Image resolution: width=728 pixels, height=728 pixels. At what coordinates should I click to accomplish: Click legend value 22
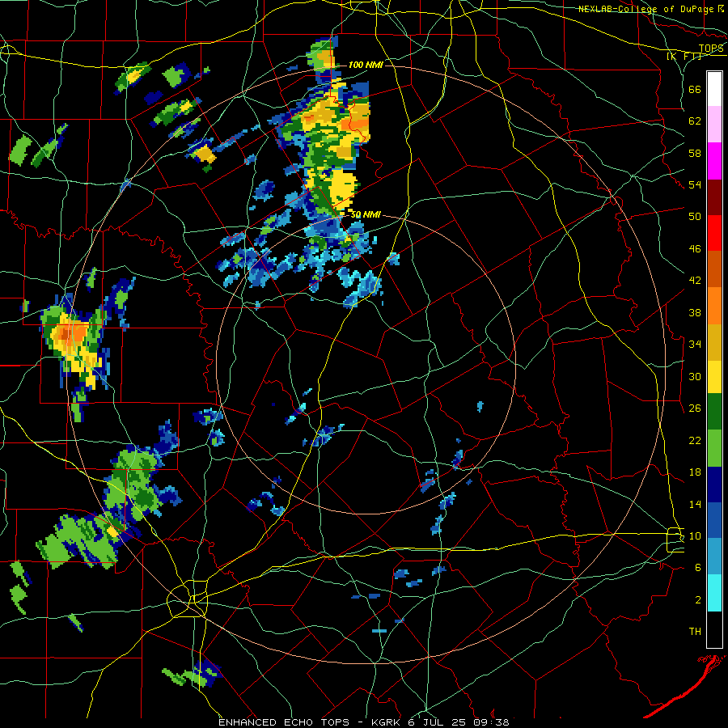click(695, 440)
